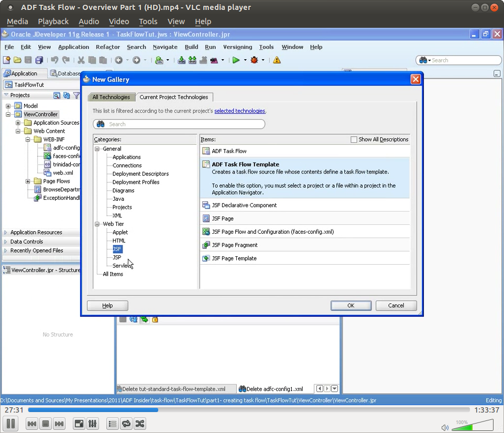
Task: Click the Save All icon in JDeveloper toolbar
Action: pyautogui.click(x=38, y=60)
